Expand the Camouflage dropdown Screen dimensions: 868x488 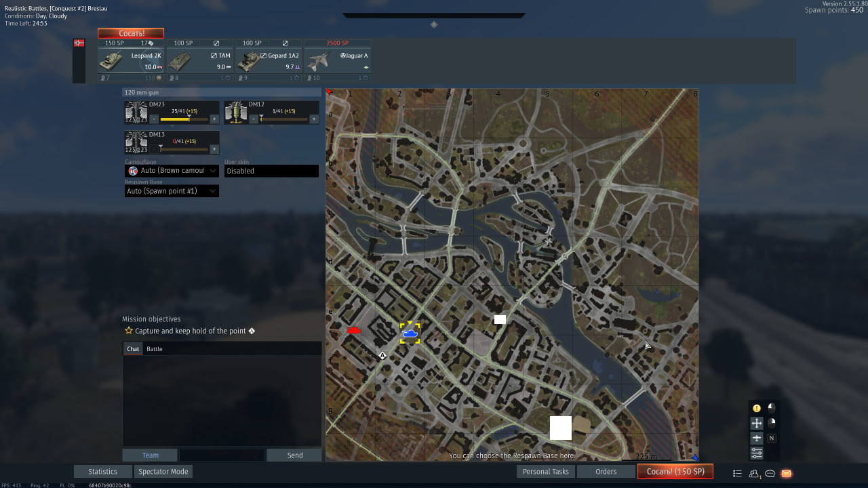[172, 171]
